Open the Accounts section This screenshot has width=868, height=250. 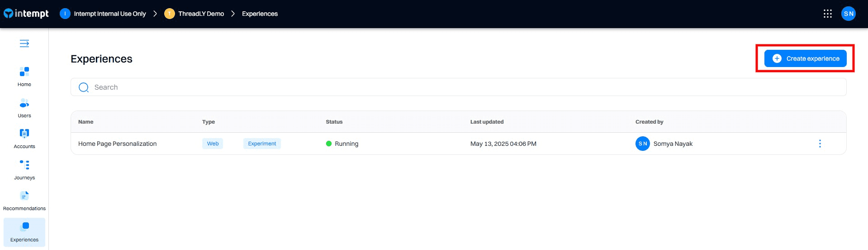(24, 139)
